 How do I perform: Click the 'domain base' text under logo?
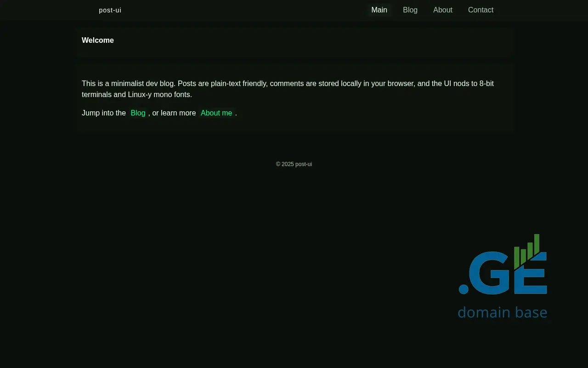(502, 312)
